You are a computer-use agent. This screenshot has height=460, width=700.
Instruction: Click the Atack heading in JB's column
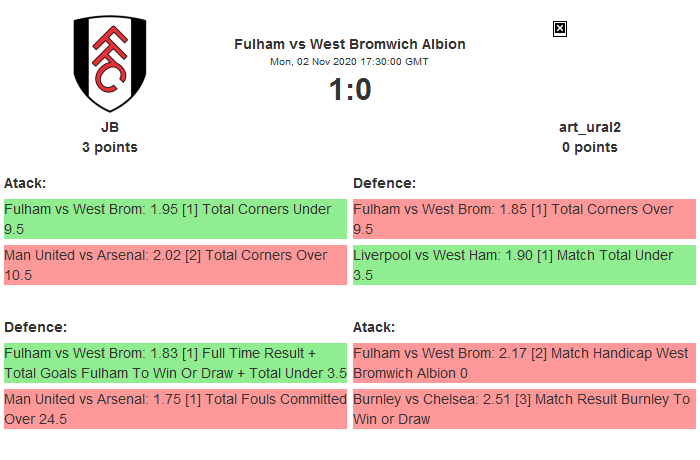[x=25, y=183]
